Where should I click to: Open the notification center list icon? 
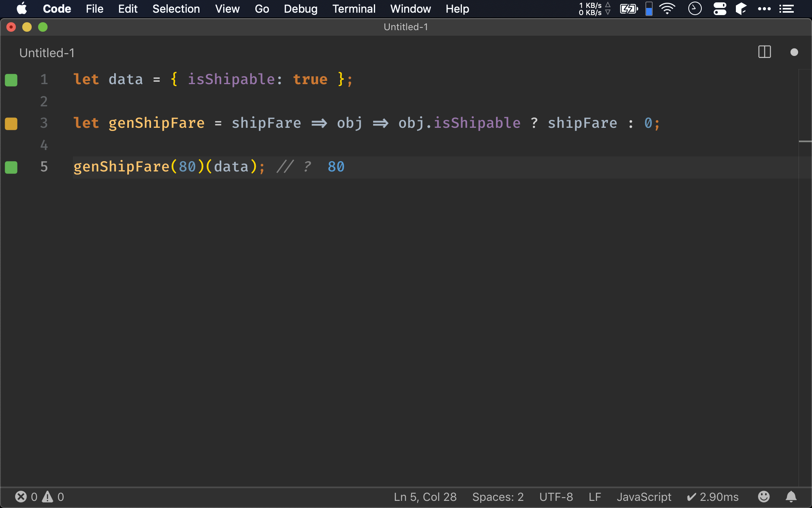coord(786,8)
